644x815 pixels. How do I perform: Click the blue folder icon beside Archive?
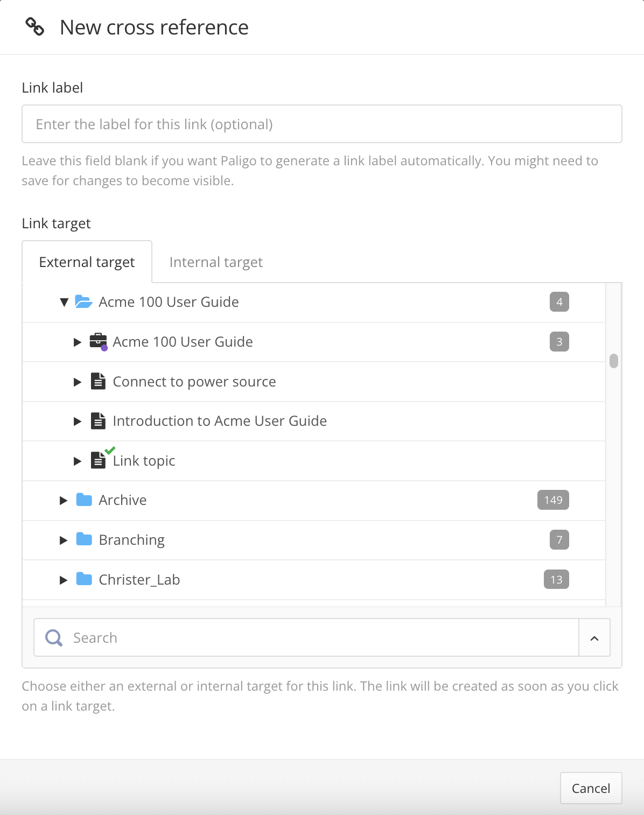point(85,500)
